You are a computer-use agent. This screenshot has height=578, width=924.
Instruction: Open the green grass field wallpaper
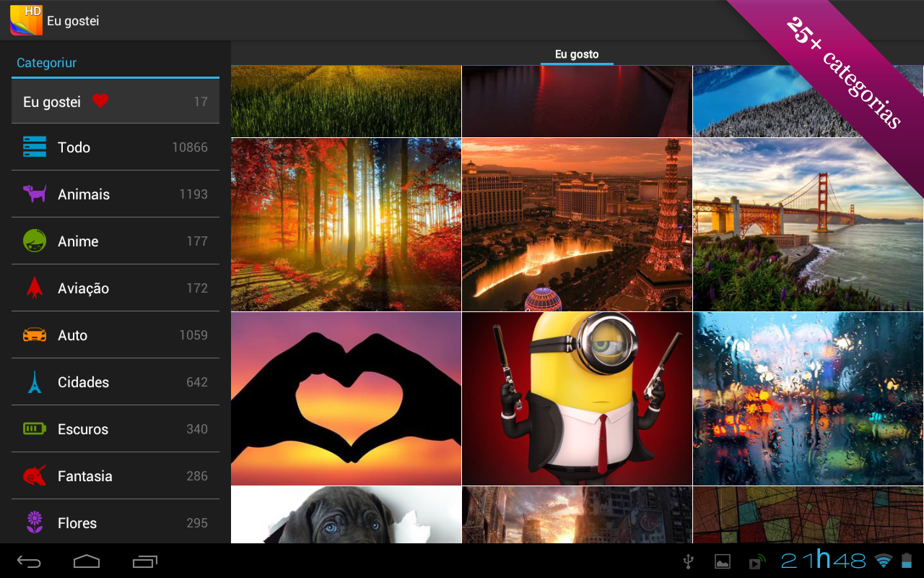(346, 101)
